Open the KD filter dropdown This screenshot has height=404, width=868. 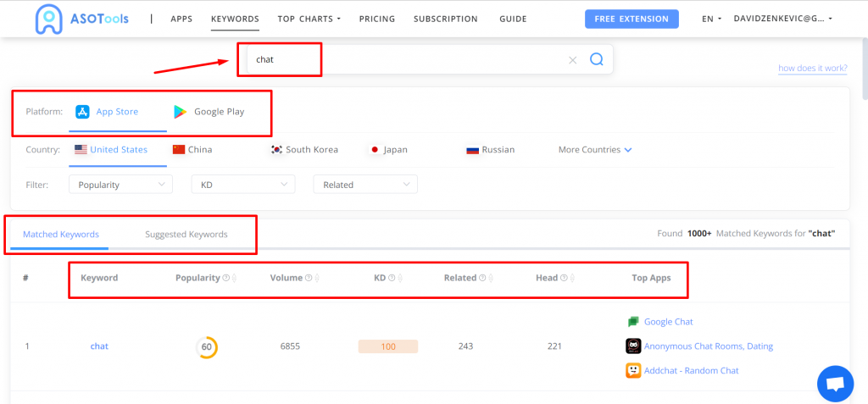(x=243, y=185)
